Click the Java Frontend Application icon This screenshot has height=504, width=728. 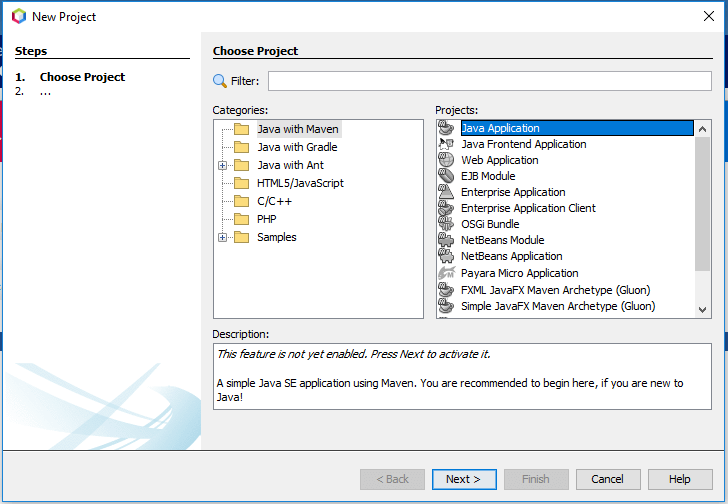point(446,144)
